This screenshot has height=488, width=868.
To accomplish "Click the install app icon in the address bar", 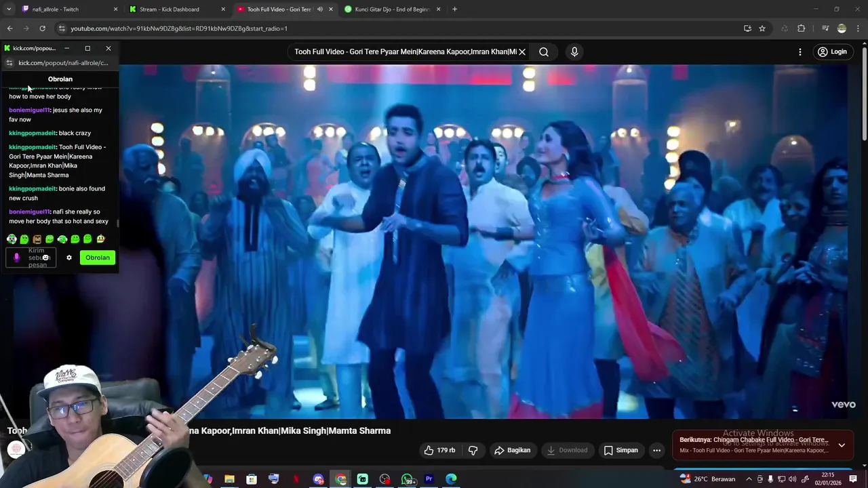I will (x=747, y=28).
